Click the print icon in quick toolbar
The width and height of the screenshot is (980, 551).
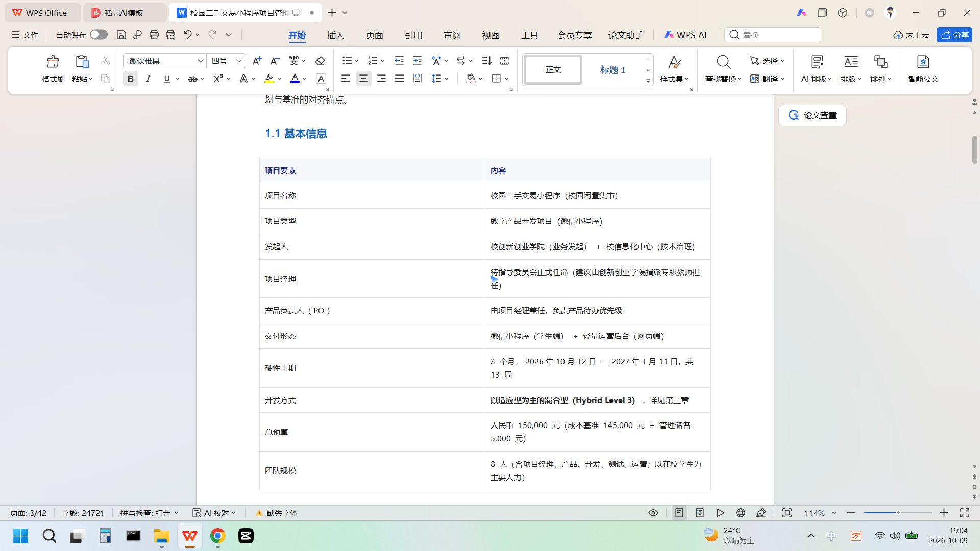(x=154, y=35)
